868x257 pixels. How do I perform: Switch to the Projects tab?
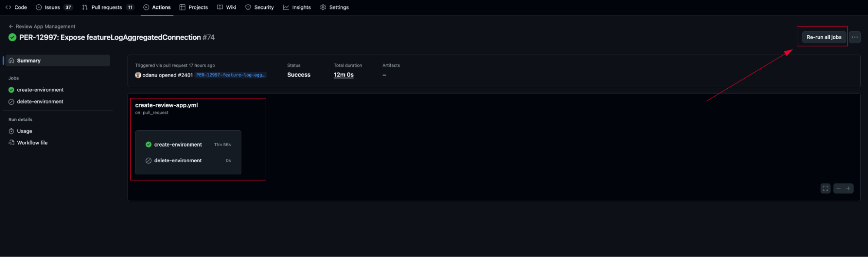coord(194,7)
